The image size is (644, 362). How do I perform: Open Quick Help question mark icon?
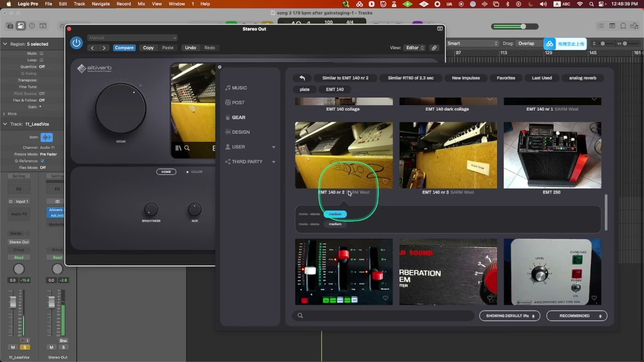[32, 26]
